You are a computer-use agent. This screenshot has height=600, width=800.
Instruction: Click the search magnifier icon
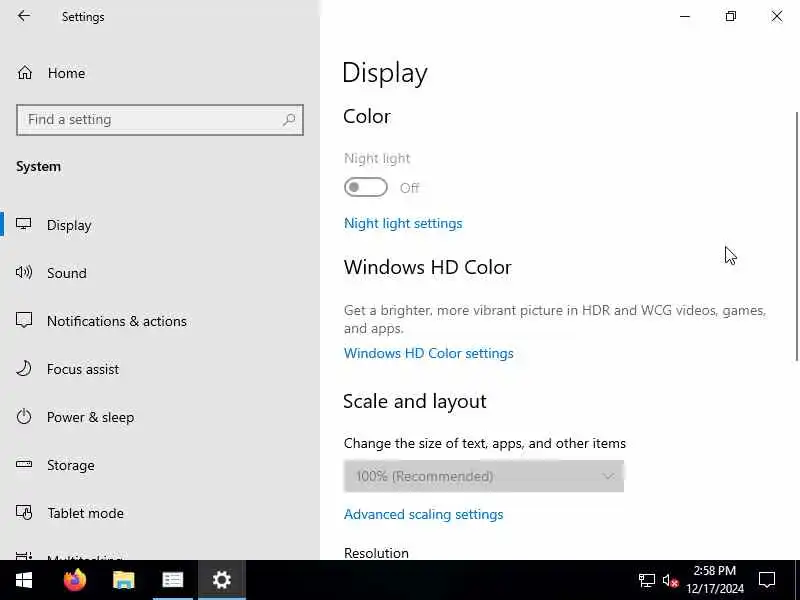pos(289,120)
